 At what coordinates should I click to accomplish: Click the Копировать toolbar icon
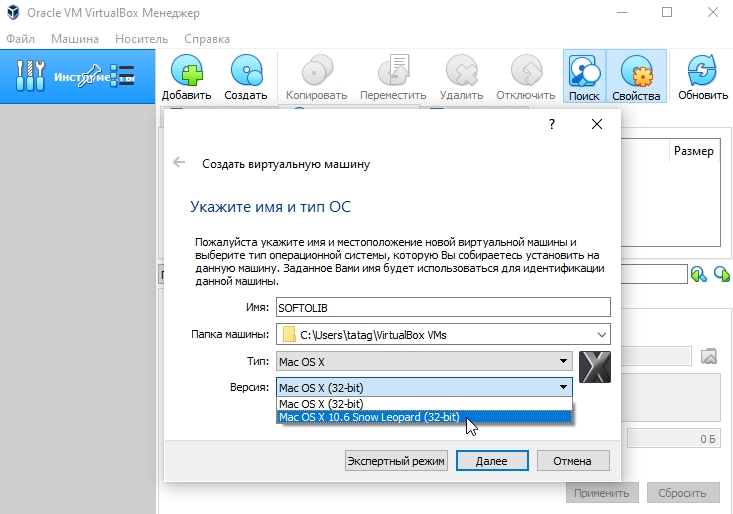click(316, 70)
